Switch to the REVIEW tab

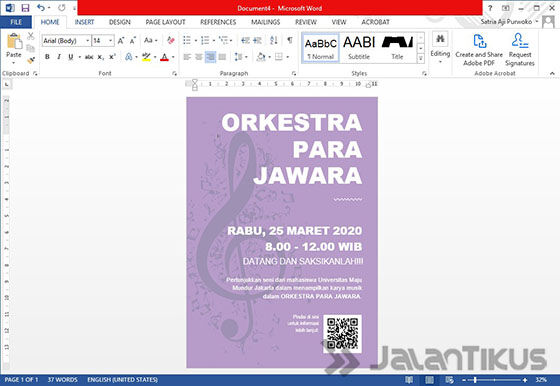(x=306, y=22)
